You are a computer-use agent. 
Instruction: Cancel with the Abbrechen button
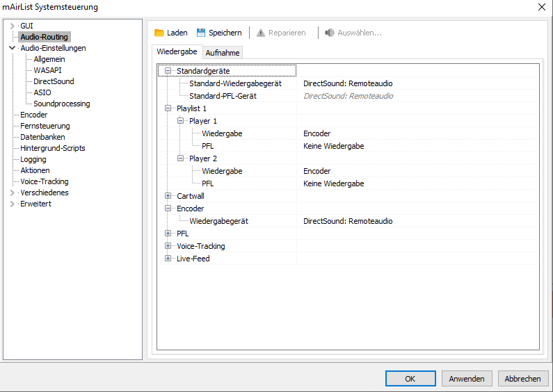pyautogui.click(x=522, y=379)
